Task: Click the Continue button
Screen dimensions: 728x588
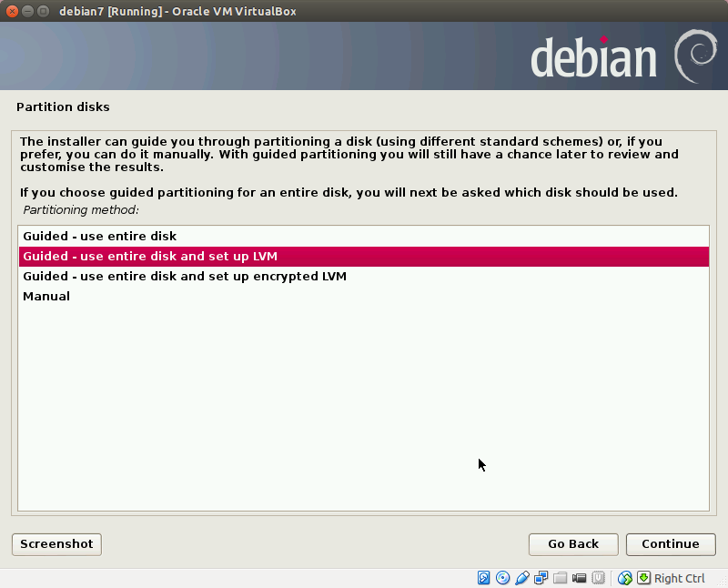Action: 671,544
